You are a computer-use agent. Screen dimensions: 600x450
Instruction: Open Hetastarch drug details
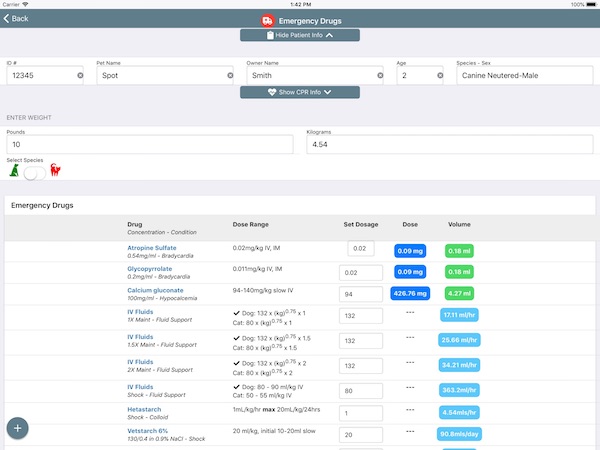tap(144, 409)
